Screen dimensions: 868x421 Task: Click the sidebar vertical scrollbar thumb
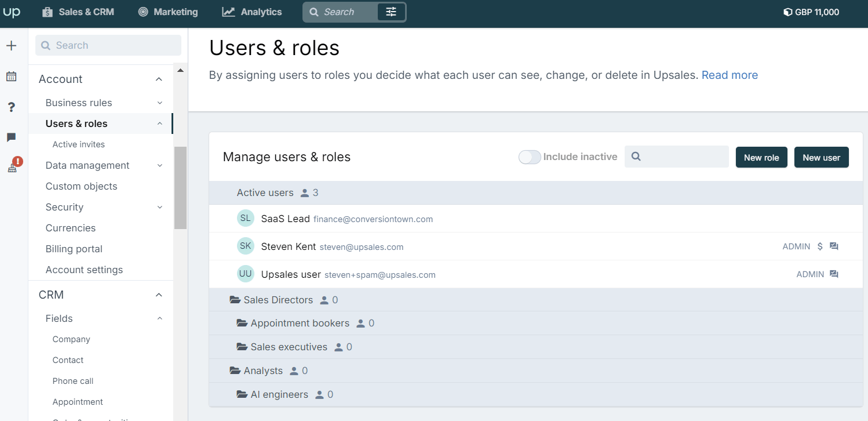click(x=180, y=187)
